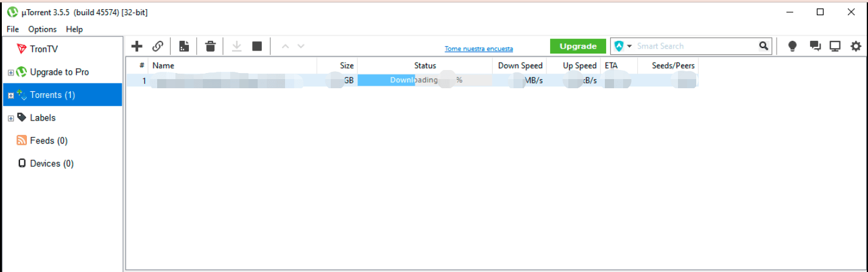Image resolution: width=868 pixels, height=272 pixels.
Task: Move torrent down the queue
Action: pyautogui.click(x=301, y=46)
